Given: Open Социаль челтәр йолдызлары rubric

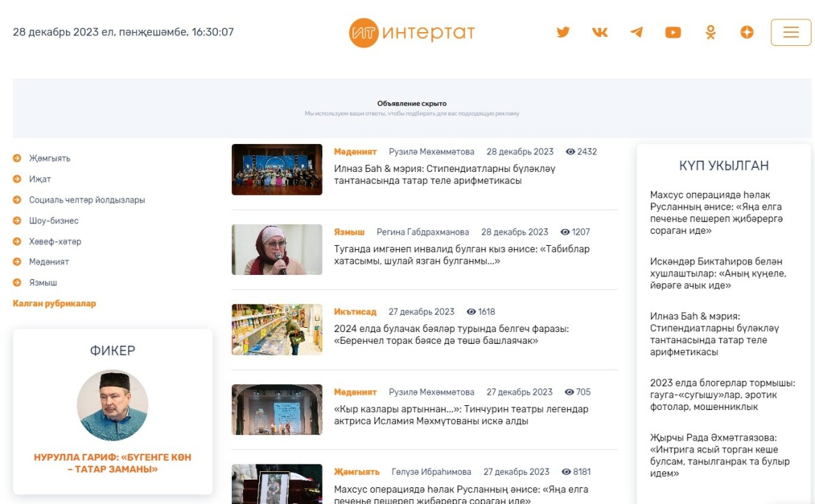Looking at the screenshot, I should click(86, 200).
